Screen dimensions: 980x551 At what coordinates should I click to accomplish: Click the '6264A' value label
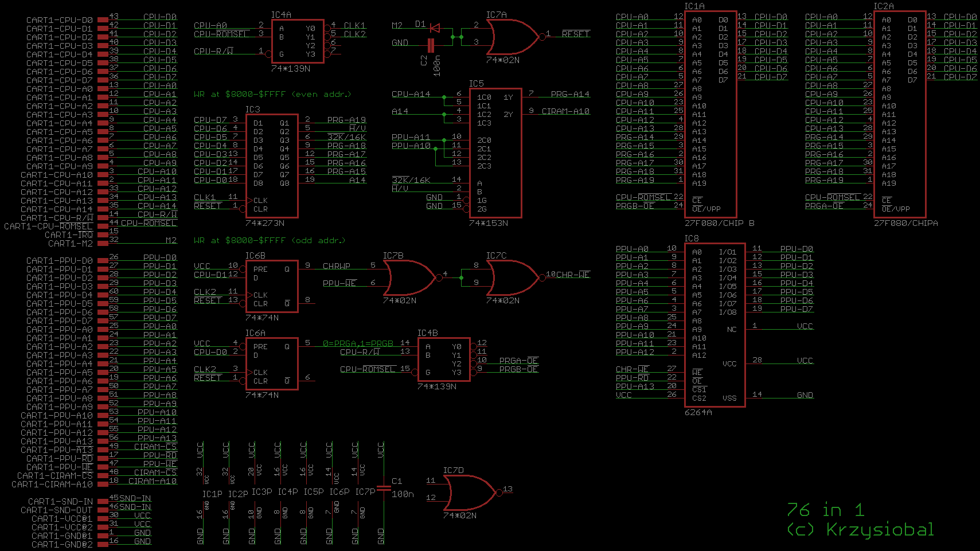pos(698,412)
